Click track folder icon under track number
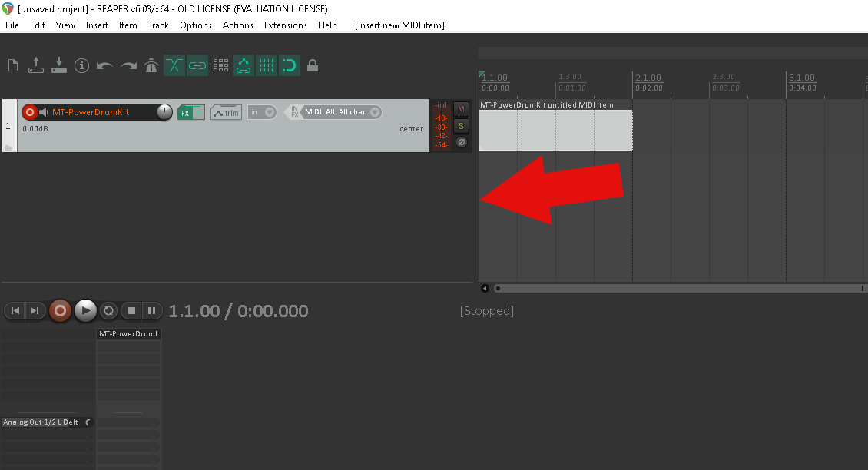 8,147
